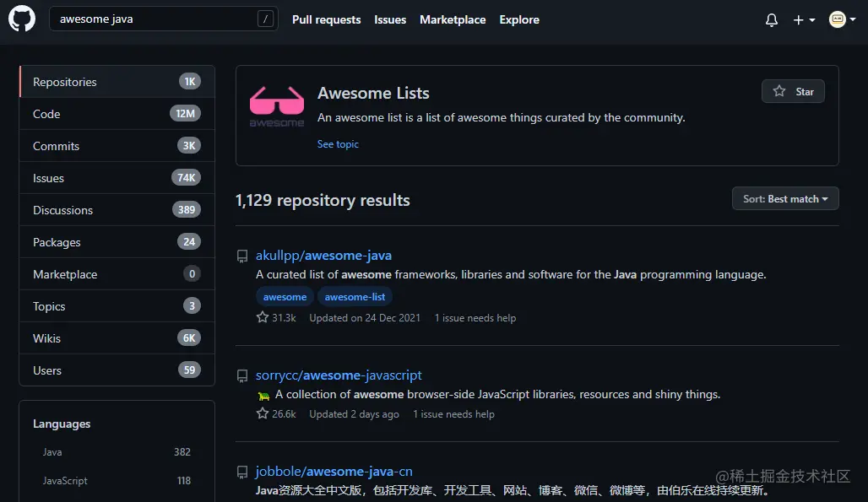Click the 382 count next to Java
Viewport: 868px width, 502px height.
tap(182, 451)
